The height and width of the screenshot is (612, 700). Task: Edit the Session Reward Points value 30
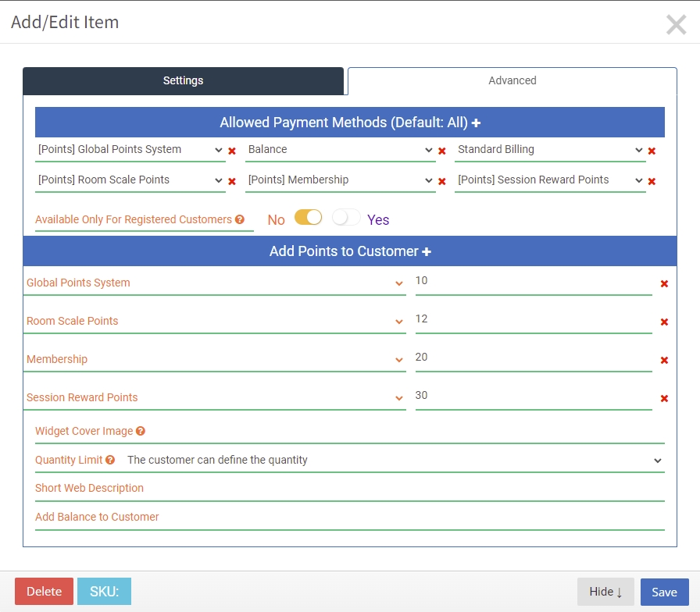coord(534,397)
